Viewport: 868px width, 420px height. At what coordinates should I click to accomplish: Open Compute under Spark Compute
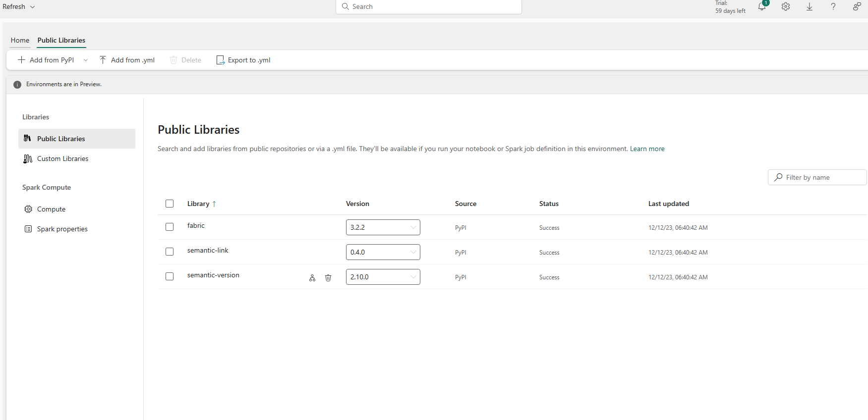tap(77, 209)
